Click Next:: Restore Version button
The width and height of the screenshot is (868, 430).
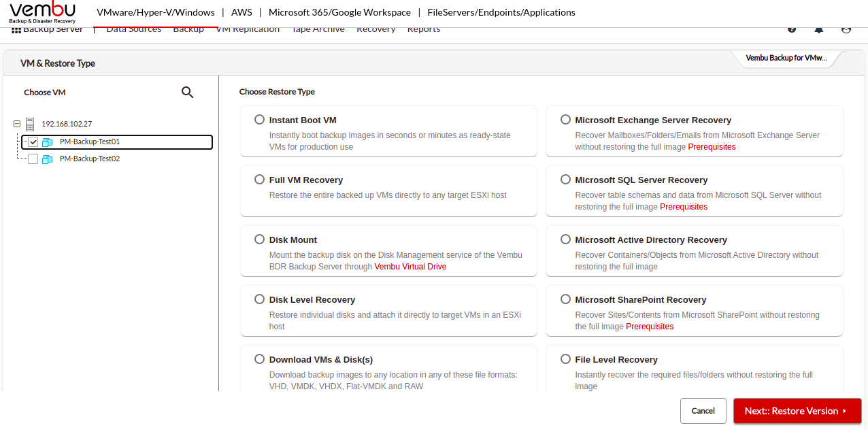pyautogui.click(x=797, y=411)
